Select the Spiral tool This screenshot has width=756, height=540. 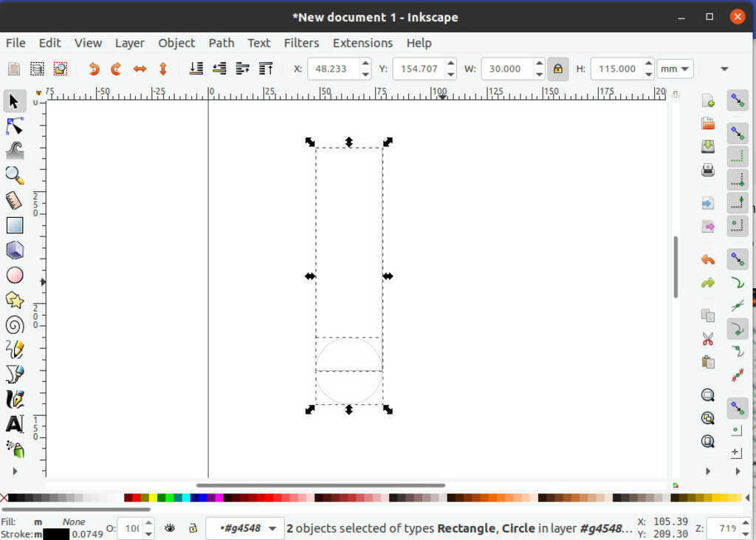coord(15,325)
